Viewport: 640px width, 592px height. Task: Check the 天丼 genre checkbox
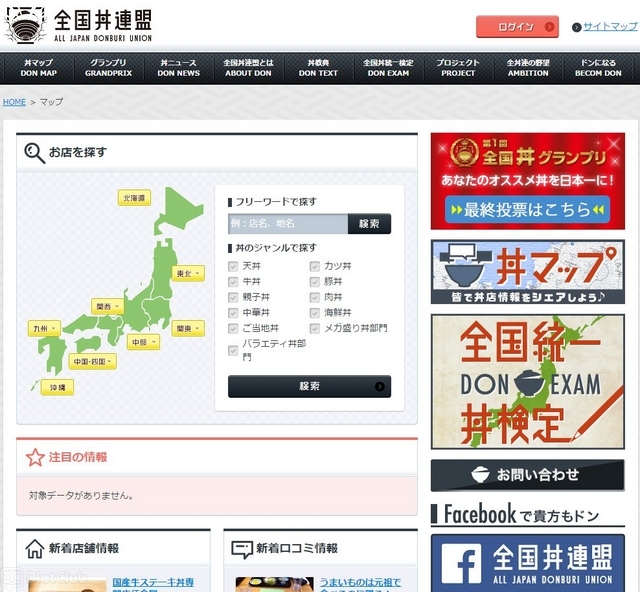click(x=233, y=267)
